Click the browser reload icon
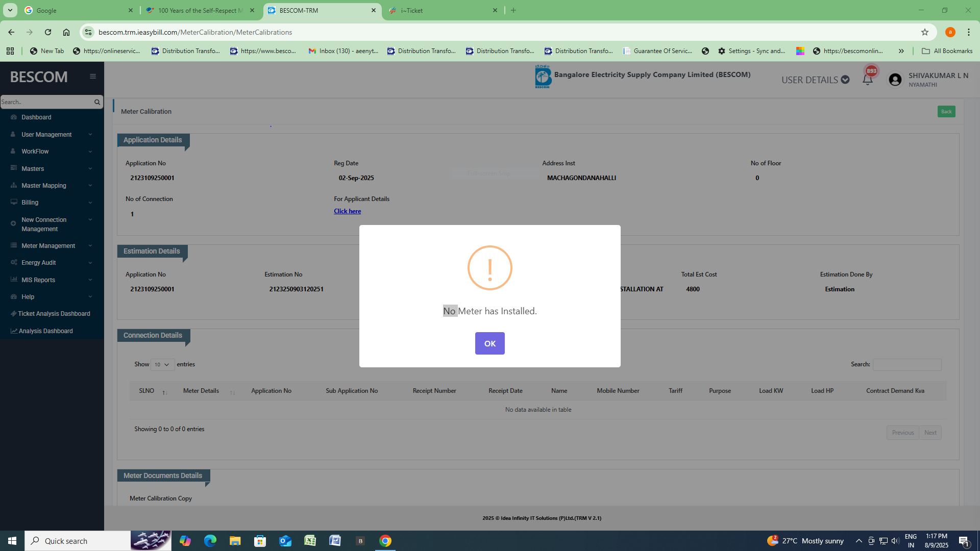The height and width of the screenshot is (551, 980). click(x=48, y=32)
